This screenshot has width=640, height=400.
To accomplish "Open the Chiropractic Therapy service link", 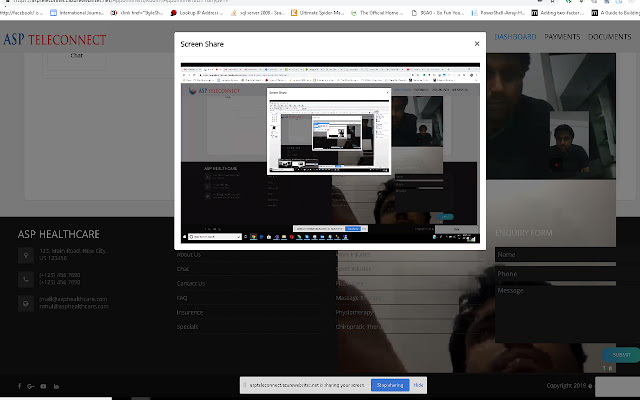I will [x=358, y=327].
